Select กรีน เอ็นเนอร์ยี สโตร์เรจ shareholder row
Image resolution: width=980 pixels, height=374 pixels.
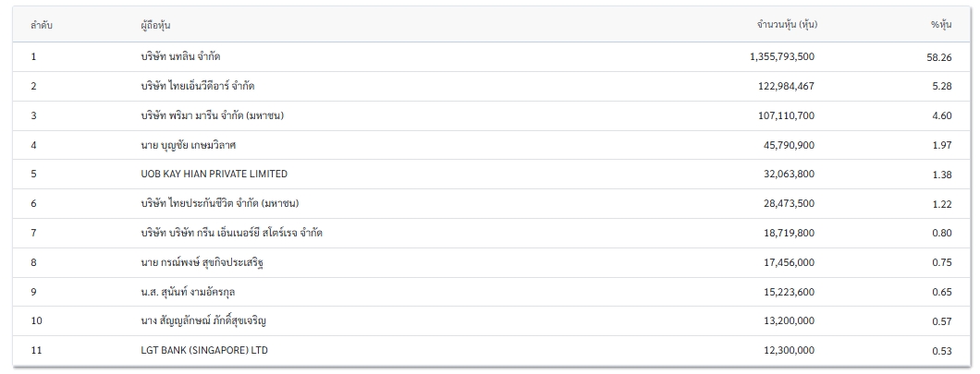pos(491,233)
